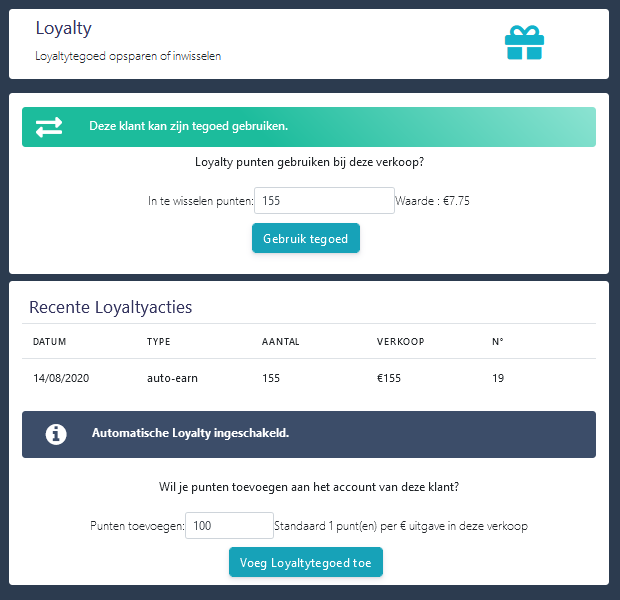Click the VERKOOP column header

[x=401, y=342]
